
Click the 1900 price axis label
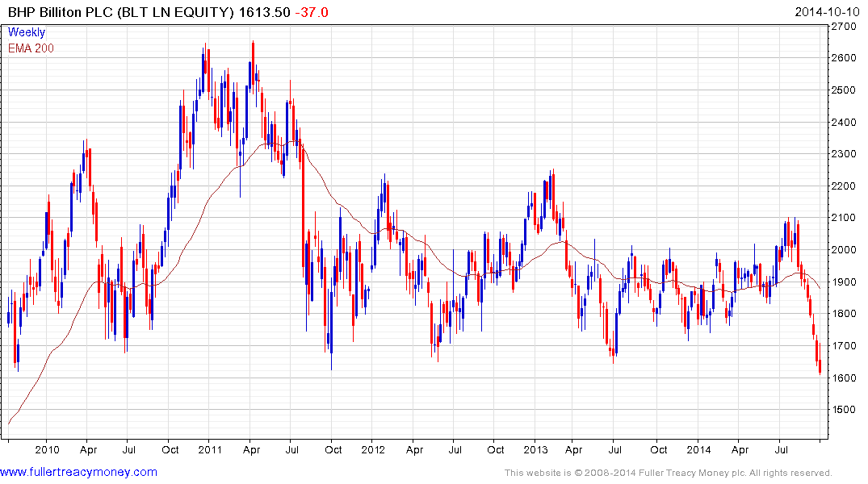tap(845, 282)
